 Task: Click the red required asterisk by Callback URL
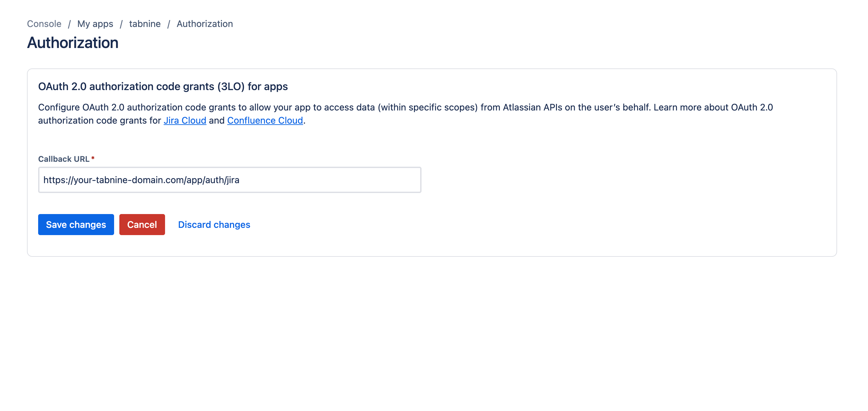click(x=93, y=158)
